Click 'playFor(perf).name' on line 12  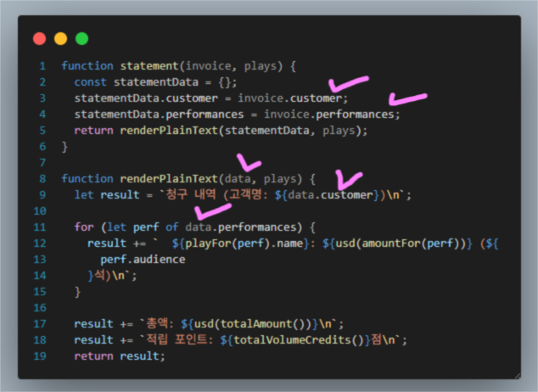point(244,244)
